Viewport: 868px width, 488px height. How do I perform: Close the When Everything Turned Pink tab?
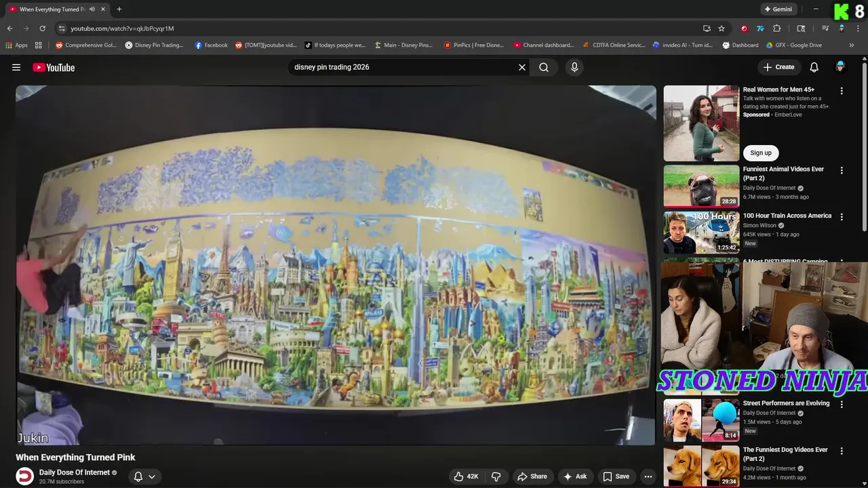click(103, 9)
